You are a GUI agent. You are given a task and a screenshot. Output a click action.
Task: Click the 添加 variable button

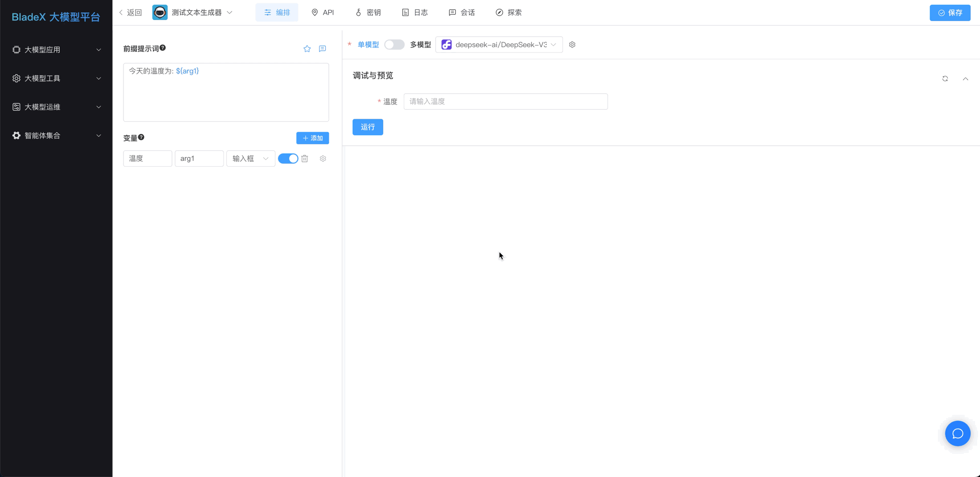tap(313, 138)
